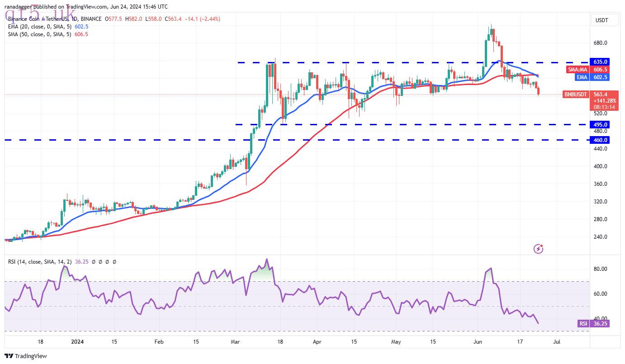Click the lightning bolt event marker icon
The height and width of the screenshot is (364, 625).
(538, 248)
